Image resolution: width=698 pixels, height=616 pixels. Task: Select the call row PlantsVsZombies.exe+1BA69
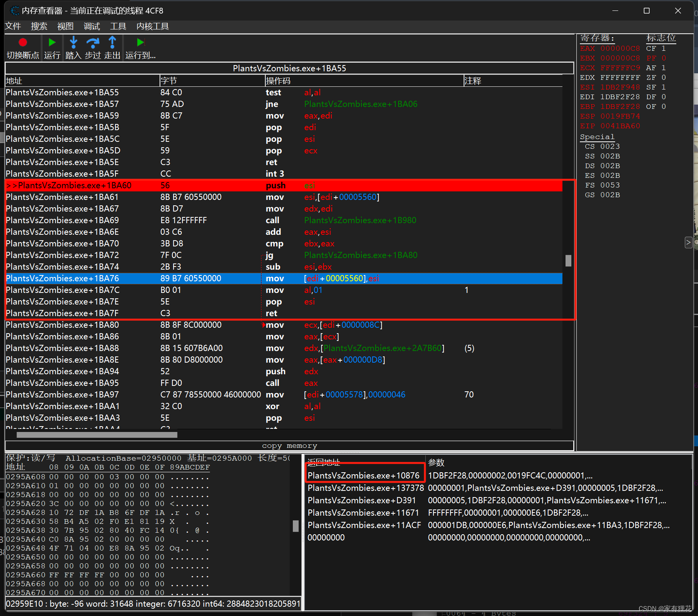(284, 220)
